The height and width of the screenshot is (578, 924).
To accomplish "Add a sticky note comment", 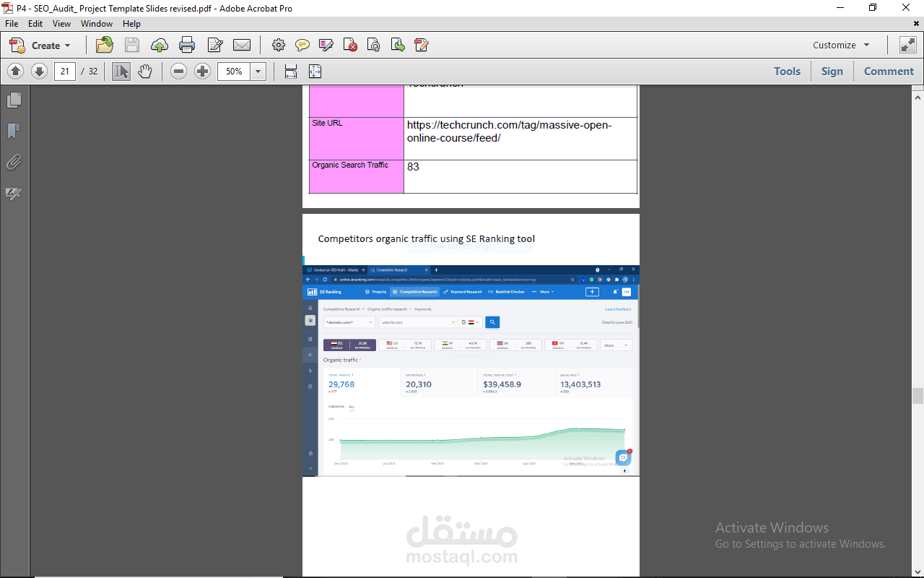I will [302, 46].
